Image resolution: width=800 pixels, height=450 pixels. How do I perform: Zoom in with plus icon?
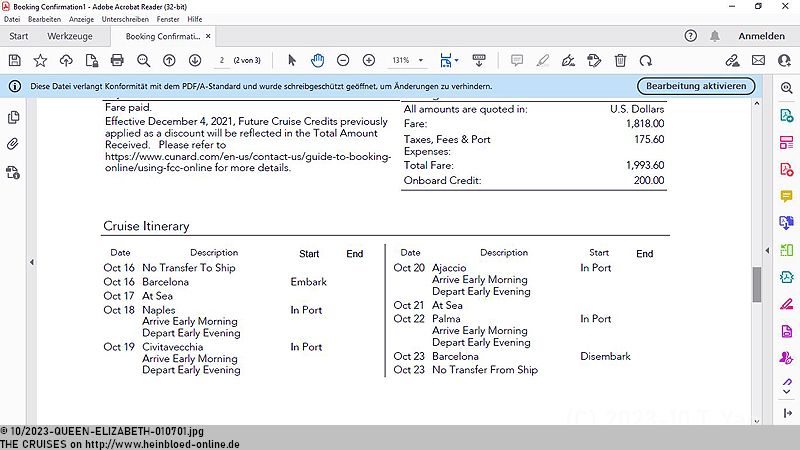click(x=369, y=60)
